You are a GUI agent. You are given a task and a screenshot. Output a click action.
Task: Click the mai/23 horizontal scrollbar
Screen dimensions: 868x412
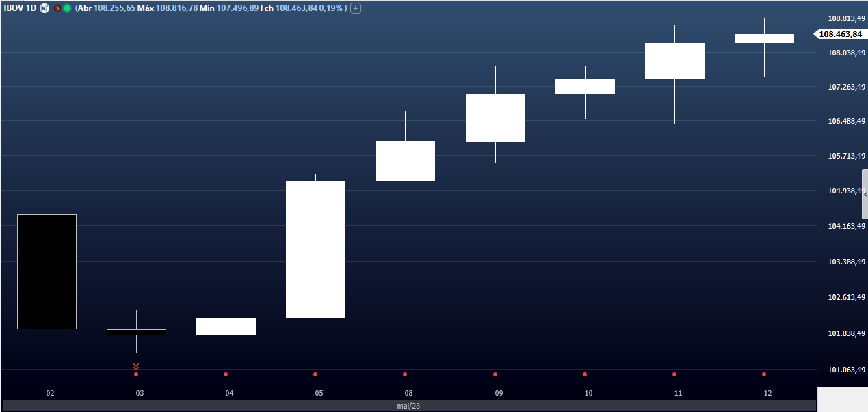pyautogui.click(x=409, y=406)
